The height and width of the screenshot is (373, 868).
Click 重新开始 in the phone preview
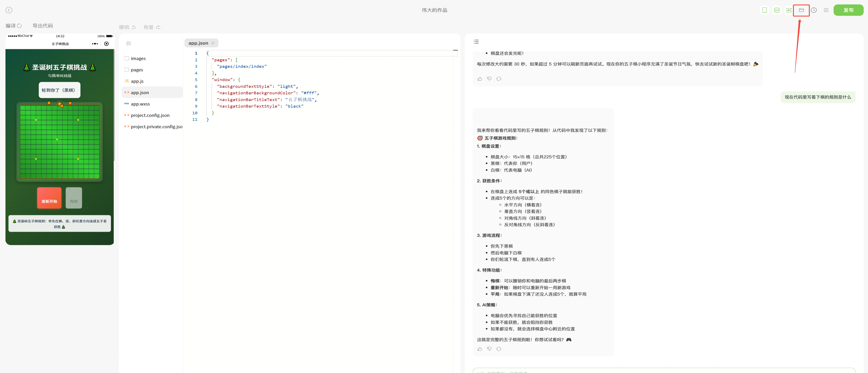click(x=49, y=198)
